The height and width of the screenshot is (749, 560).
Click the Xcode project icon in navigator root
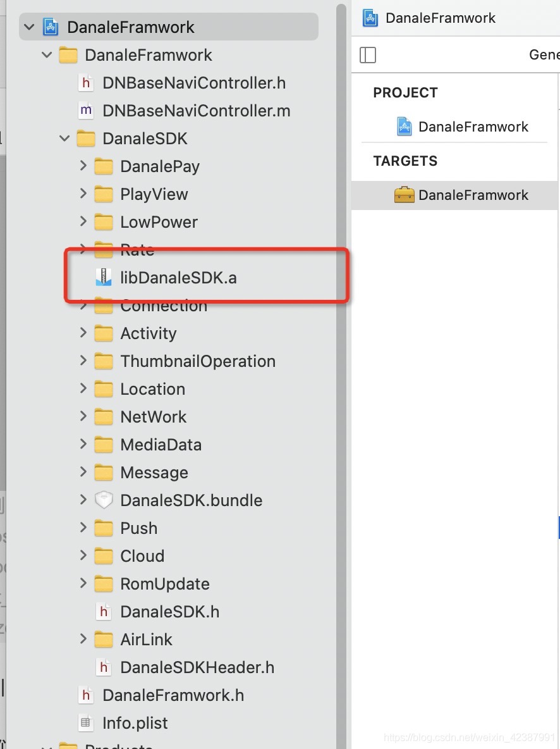pyautogui.click(x=51, y=27)
